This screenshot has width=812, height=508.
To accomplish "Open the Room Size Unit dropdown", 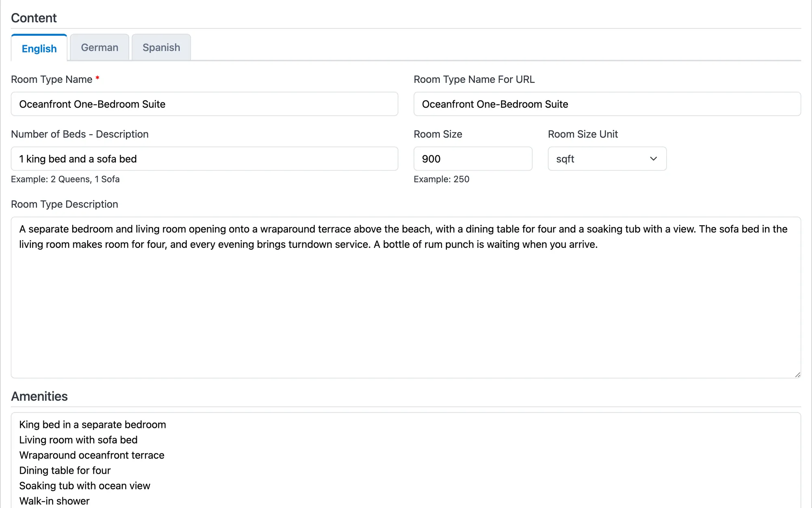I will 607,159.
